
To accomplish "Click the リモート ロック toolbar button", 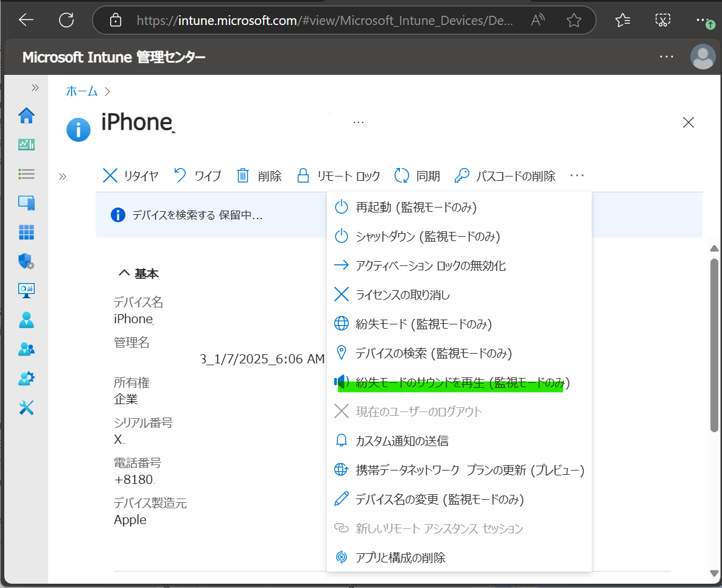I will tap(338, 176).
